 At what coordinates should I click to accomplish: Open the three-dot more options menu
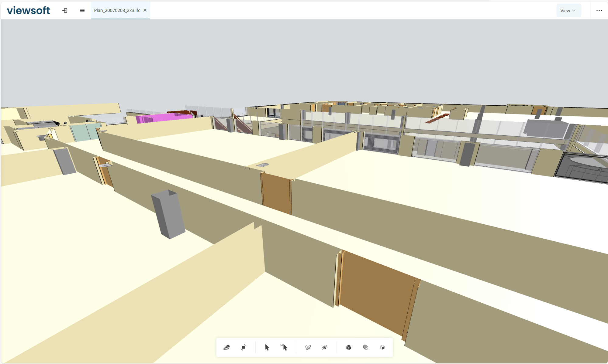(x=599, y=11)
